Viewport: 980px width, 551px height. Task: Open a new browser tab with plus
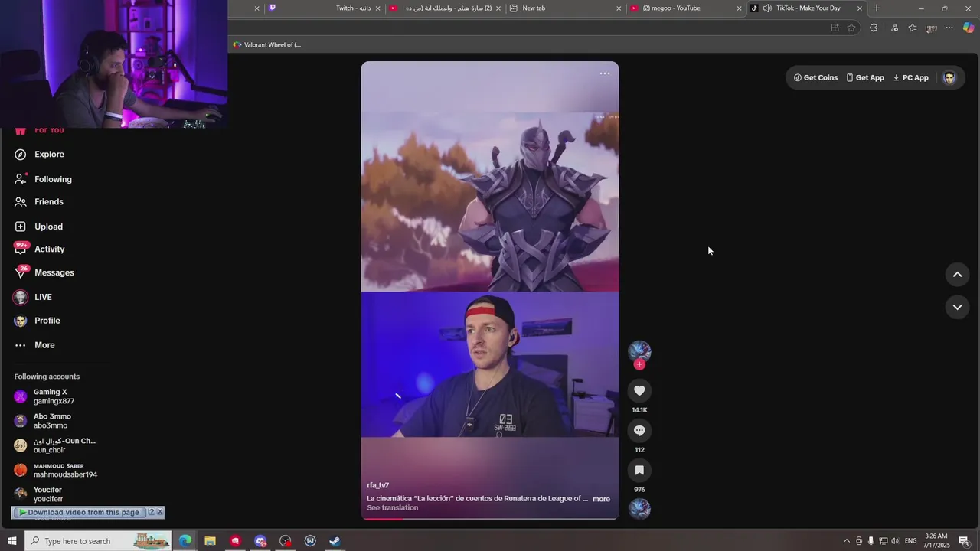pyautogui.click(x=877, y=8)
